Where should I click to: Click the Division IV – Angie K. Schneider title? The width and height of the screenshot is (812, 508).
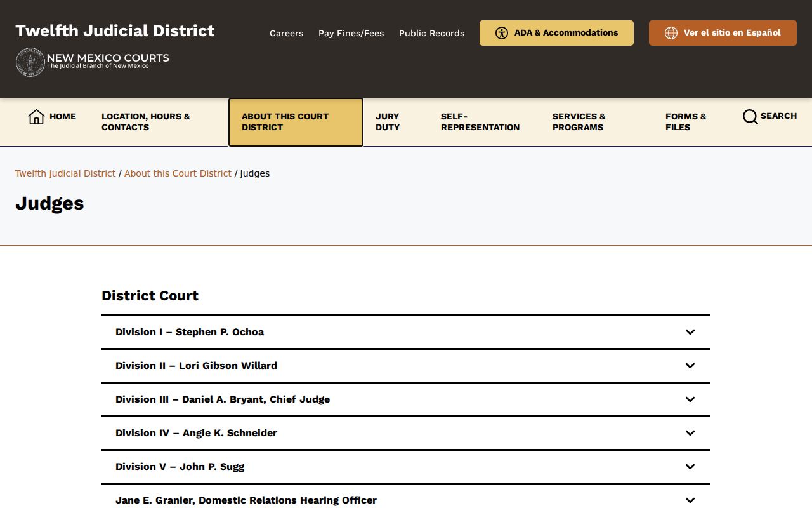pyautogui.click(x=196, y=433)
